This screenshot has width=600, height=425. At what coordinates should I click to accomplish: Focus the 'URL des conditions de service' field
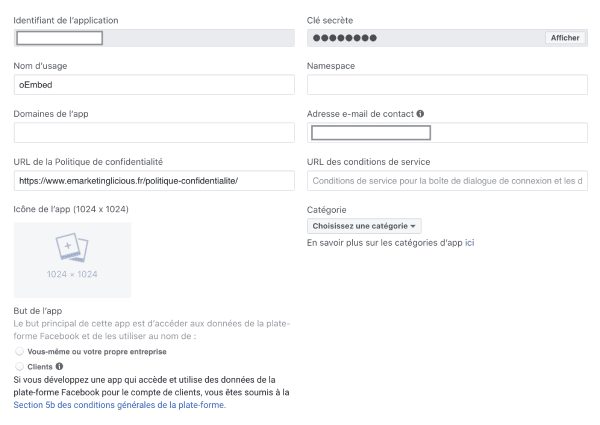(447, 180)
